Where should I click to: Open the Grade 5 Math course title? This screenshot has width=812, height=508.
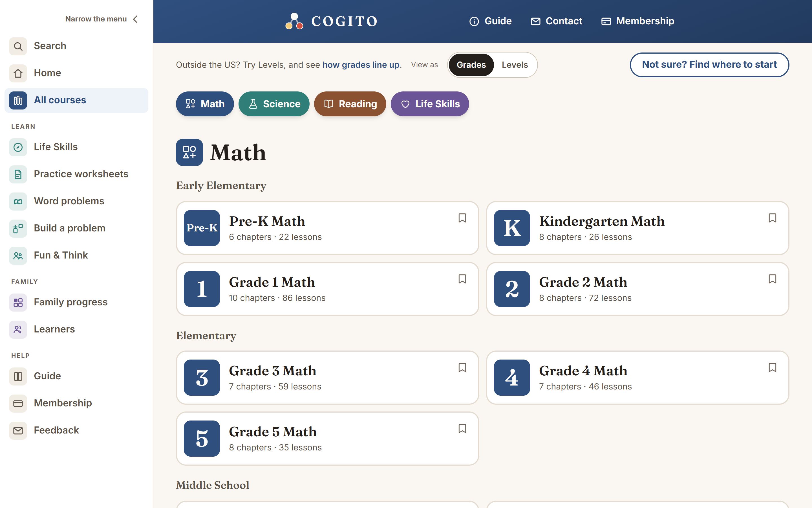click(x=273, y=432)
